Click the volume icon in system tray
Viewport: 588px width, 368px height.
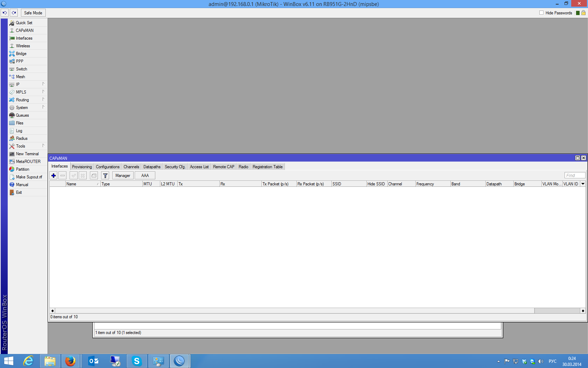(541, 361)
